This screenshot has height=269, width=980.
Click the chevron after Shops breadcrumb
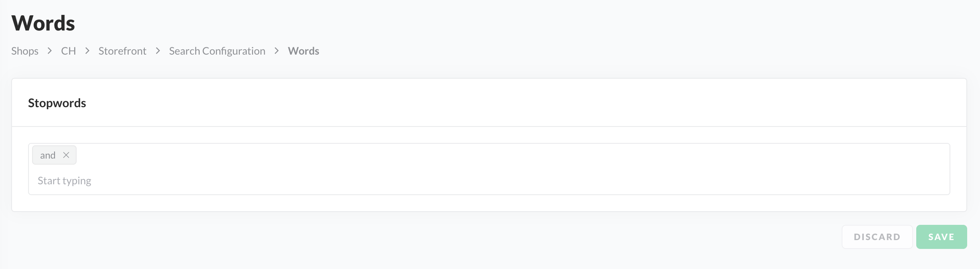pyautogui.click(x=50, y=51)
